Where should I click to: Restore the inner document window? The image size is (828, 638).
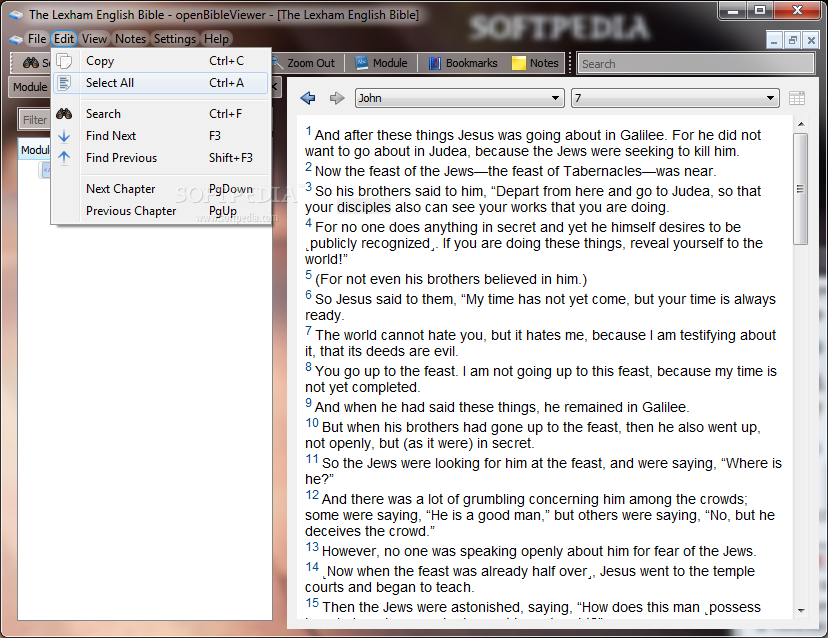[x=792, y=40]
